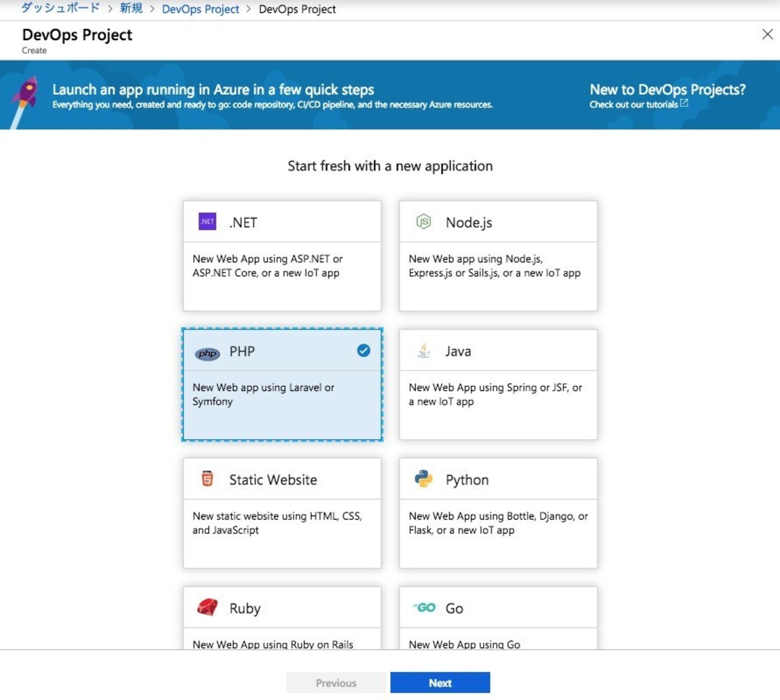
Task: Click the 'New to DevOps Projects?' heading
Action: [x=667, y=89]
